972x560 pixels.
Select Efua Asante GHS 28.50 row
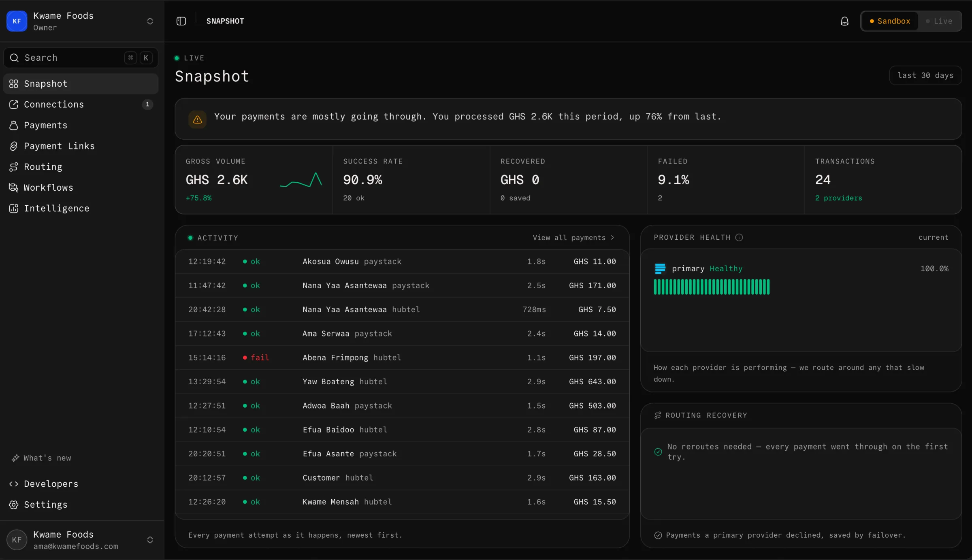(402, 454)
